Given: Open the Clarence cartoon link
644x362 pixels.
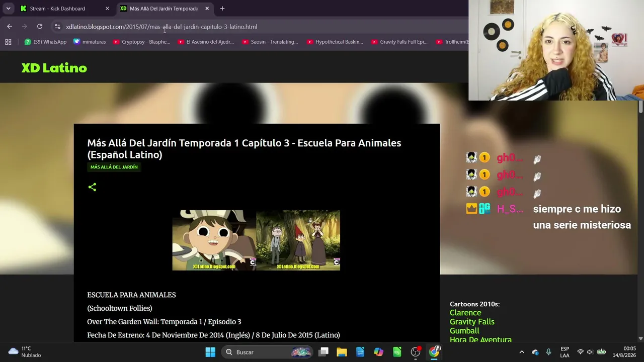Looking at the screenshot, I should click(x=465, y=313).
